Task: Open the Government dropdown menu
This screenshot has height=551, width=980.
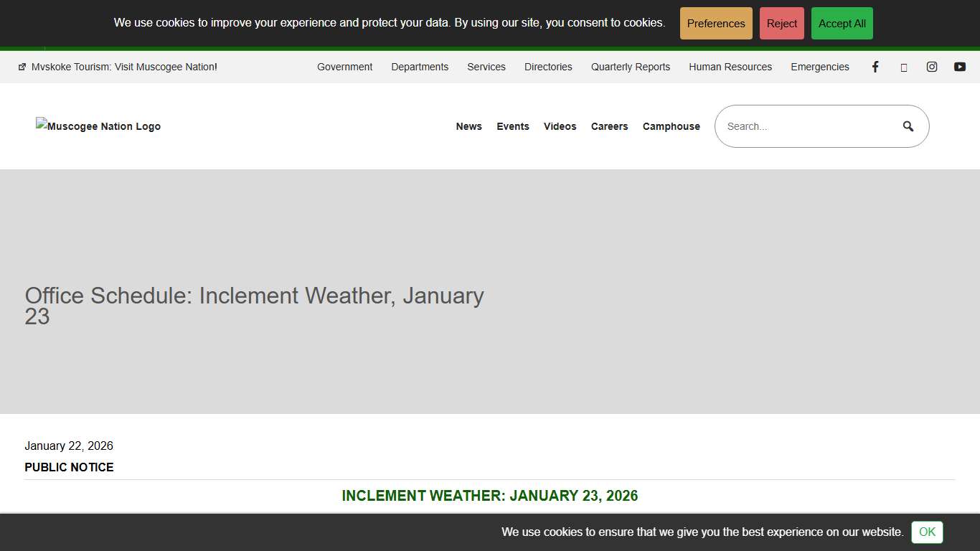Action: pyautogui.click(x=345, y=67)
